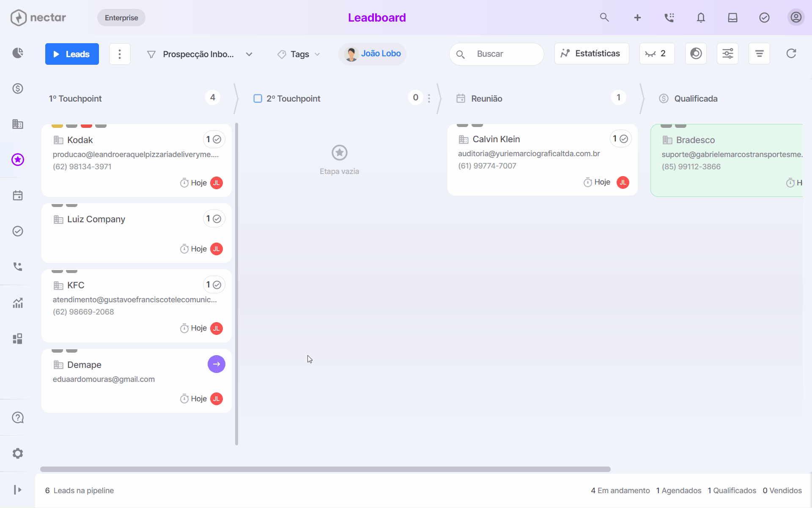This screenshot has width=812, height=508.
Task: Select the Leadboard star item in sidebar
Action: (18, 160)
